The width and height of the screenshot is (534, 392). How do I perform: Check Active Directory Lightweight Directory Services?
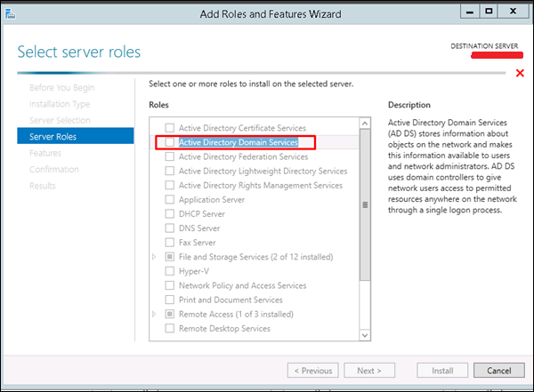click(170, 171)
